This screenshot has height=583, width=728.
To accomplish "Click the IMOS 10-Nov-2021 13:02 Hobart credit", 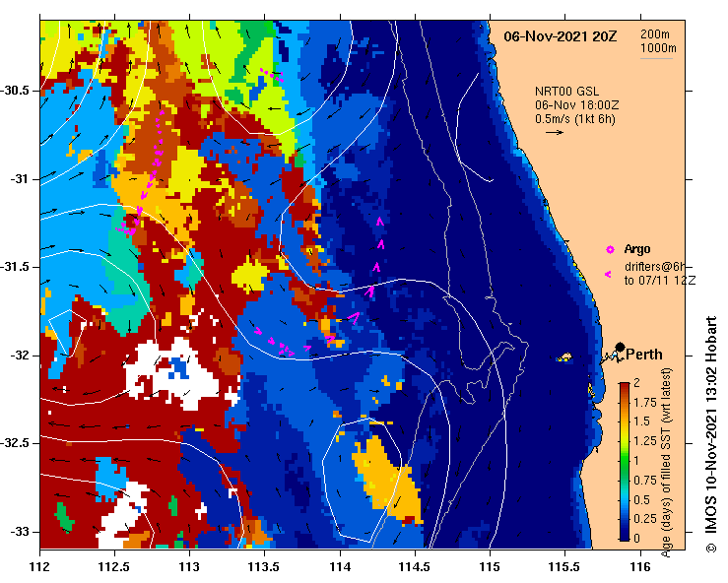I will (711, 434).
